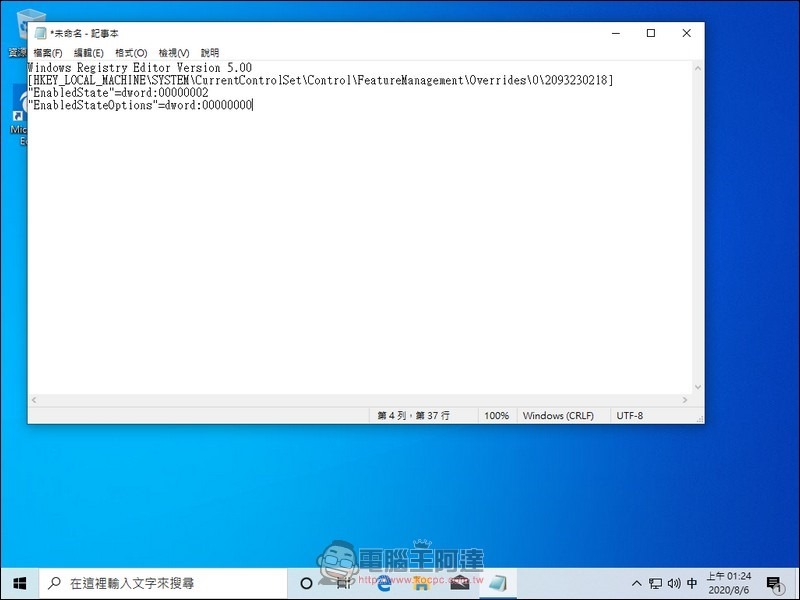Click the Cortana circle icon in taskbar
Image resolution: width=800 pixels, height=600 pixels.
click(306, 583)
